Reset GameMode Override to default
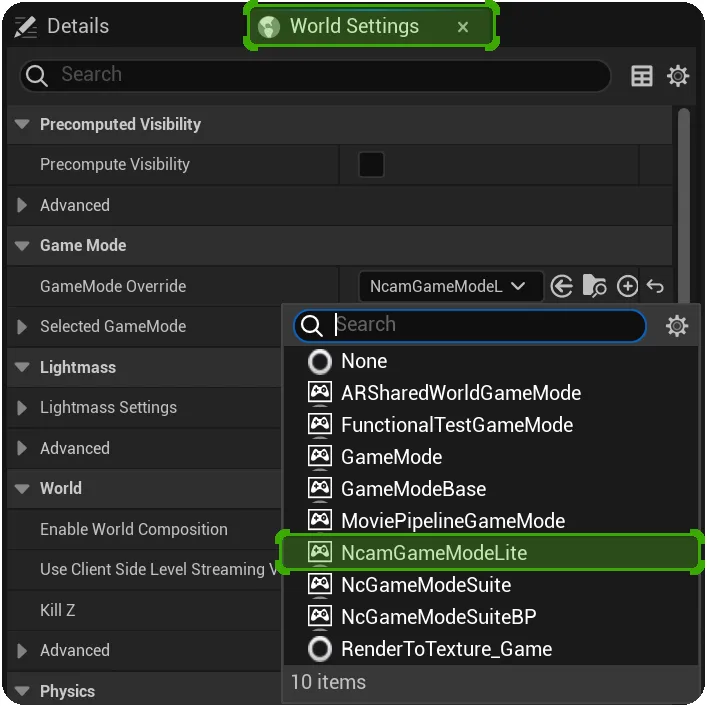This screenshot has height=707, width=707. pos(655,286)
